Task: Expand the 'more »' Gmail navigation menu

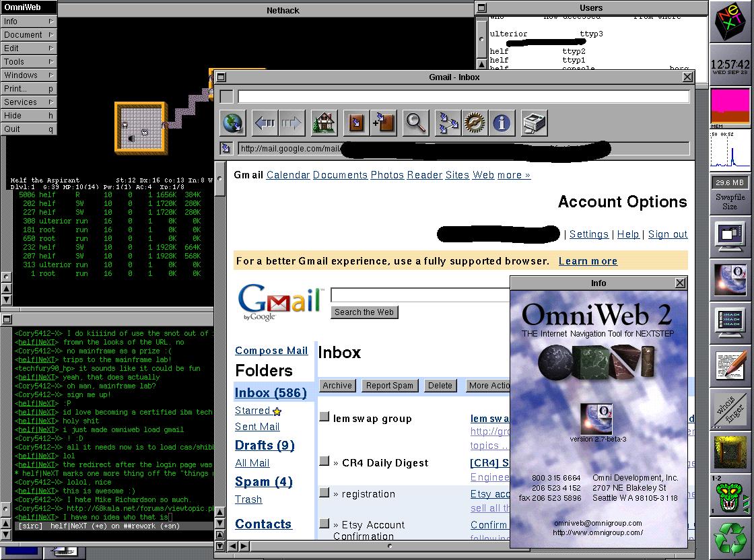Action: pyautogui.click(x=514, y=174)
